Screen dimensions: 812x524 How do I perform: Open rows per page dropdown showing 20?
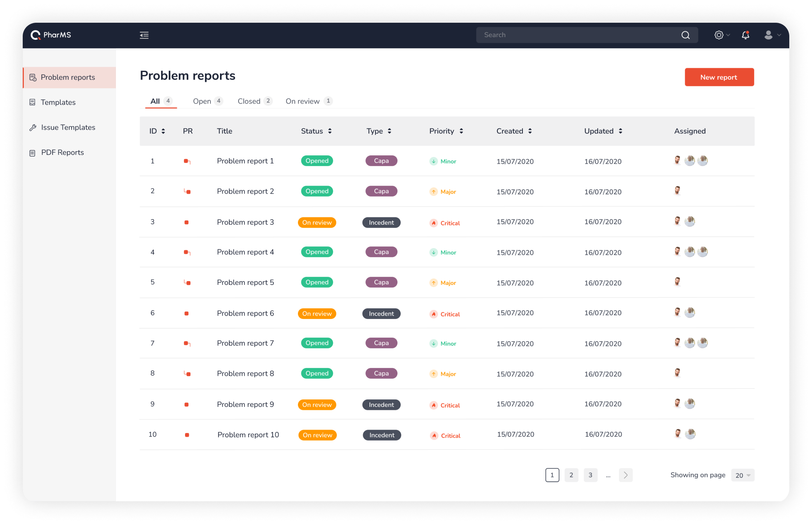[x=743, y=475]
